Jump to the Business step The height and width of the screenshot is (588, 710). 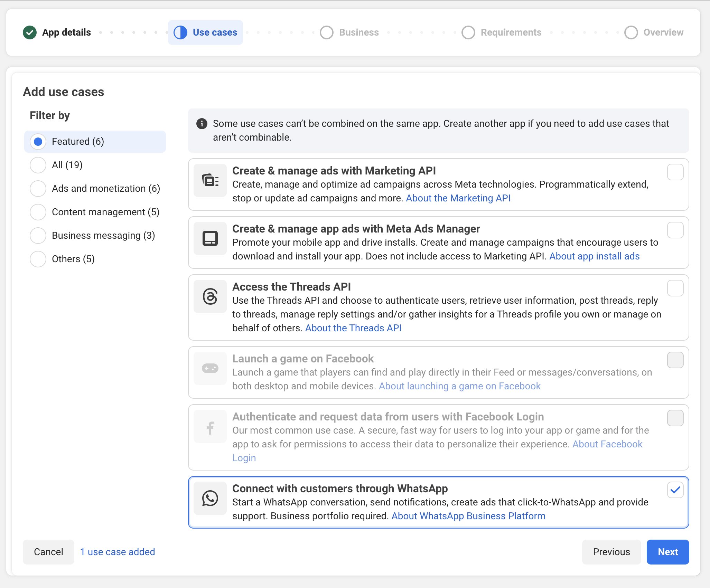349,32
